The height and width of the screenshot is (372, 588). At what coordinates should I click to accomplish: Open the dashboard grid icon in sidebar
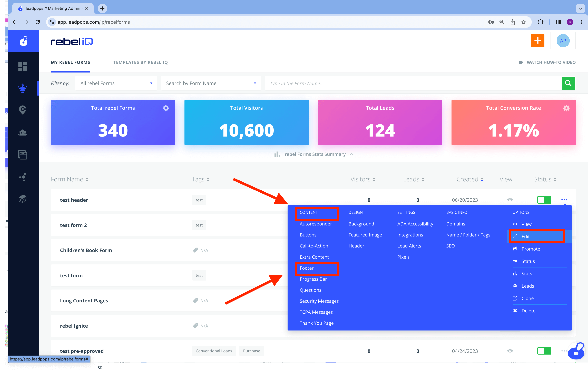click(x=23, y=66)
